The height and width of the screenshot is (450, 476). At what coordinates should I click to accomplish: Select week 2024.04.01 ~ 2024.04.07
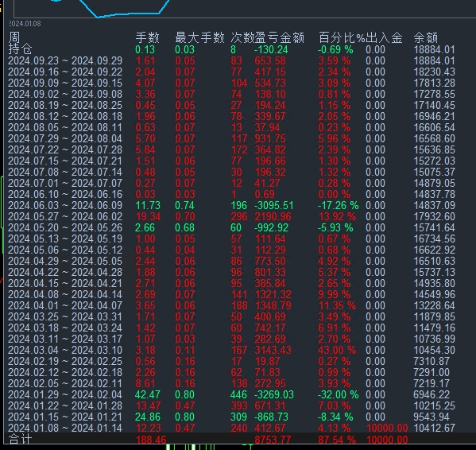[65, 306]
